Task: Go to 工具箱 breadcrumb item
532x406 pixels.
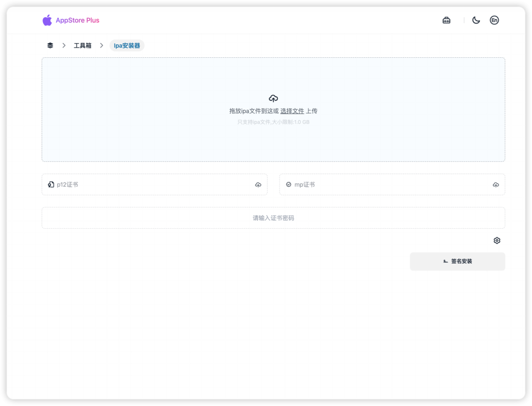Action: pos(83,46)
